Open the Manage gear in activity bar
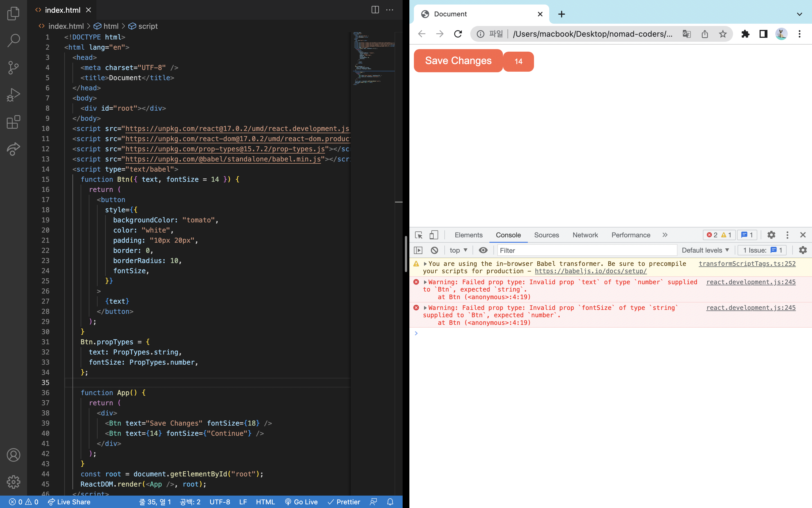The image size is (812, 508). pyautogui.click(x=14, y=482)
